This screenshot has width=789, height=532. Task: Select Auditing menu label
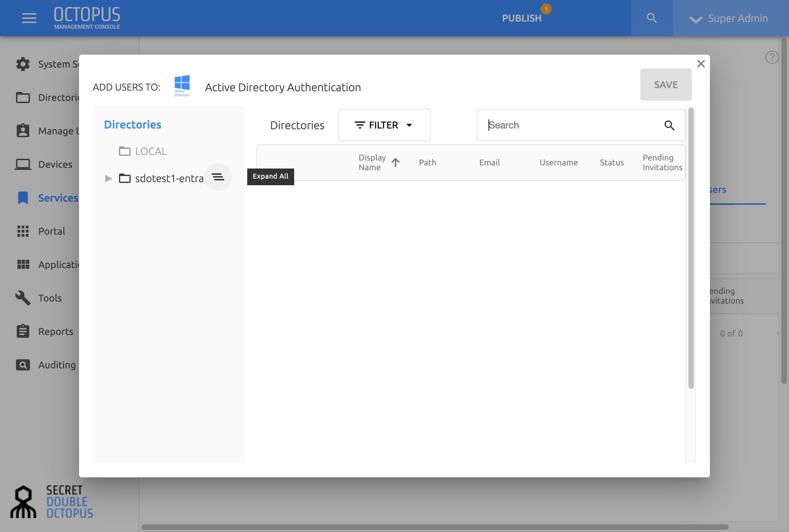point(57,365)
